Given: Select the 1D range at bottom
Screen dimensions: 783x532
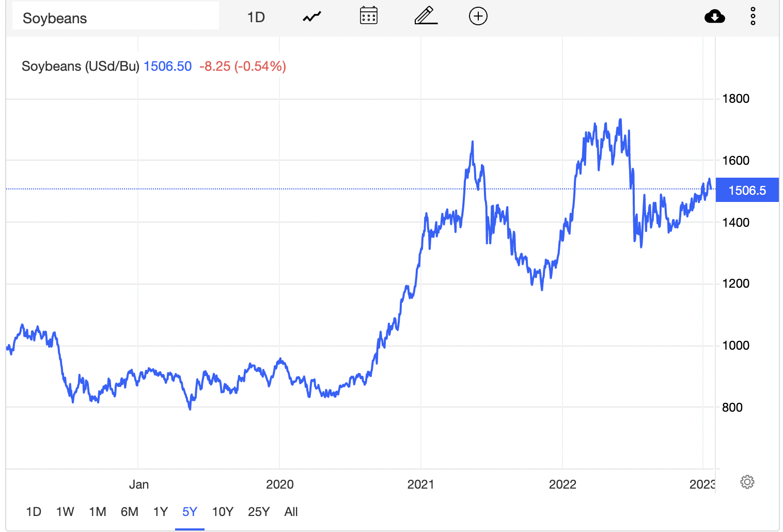Looking at the screenshot, I should 34,512.
